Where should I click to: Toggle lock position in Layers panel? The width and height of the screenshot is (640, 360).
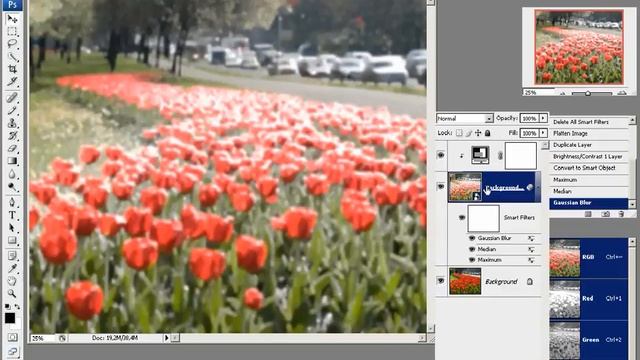478,133
